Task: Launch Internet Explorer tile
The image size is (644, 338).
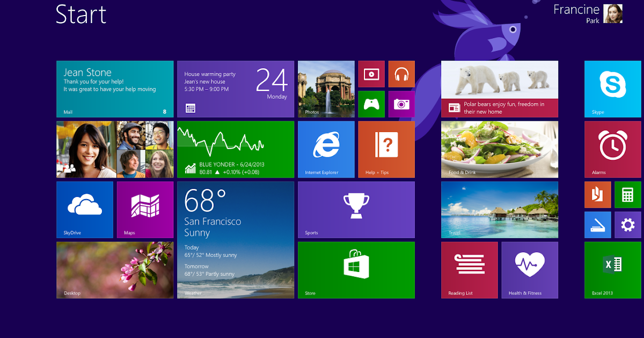Action: 326,149
